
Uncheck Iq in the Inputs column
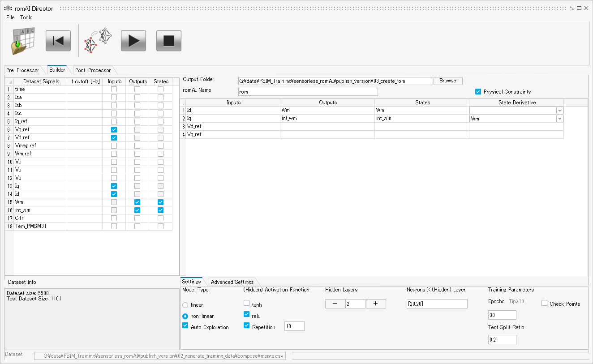114,186
